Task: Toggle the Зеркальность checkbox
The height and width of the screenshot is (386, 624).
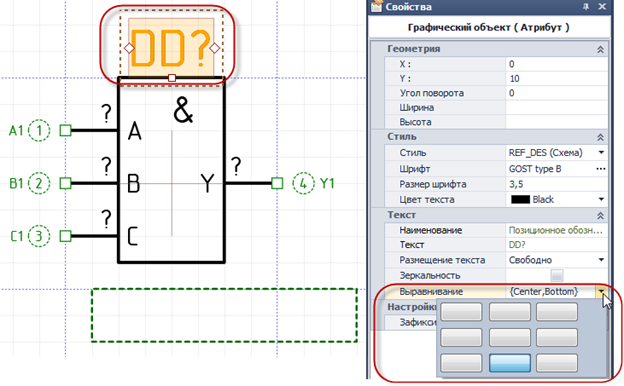Action: (556, 275)
